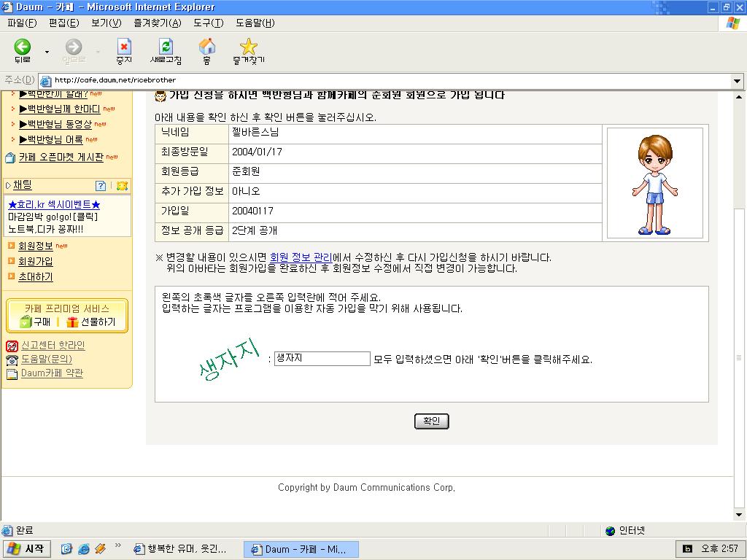Click the gift (선물하기) icon

coord(72,322)
